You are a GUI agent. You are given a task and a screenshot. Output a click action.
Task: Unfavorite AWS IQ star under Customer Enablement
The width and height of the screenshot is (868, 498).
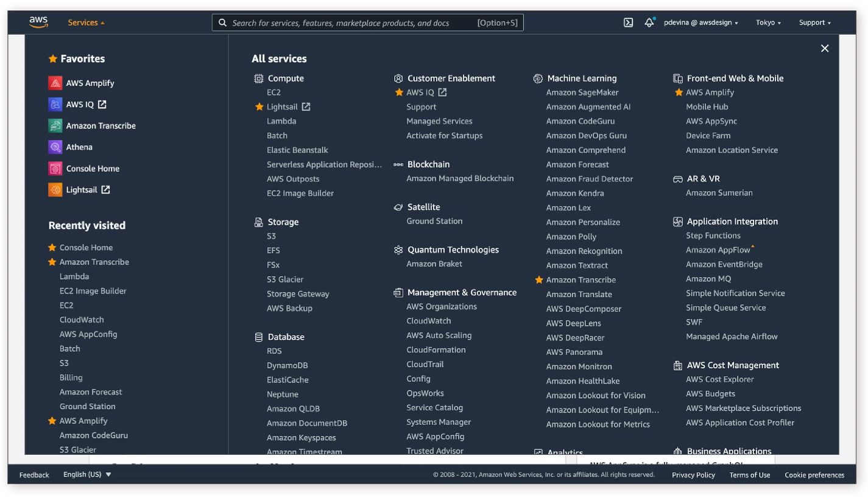click(x=399, y=93)
